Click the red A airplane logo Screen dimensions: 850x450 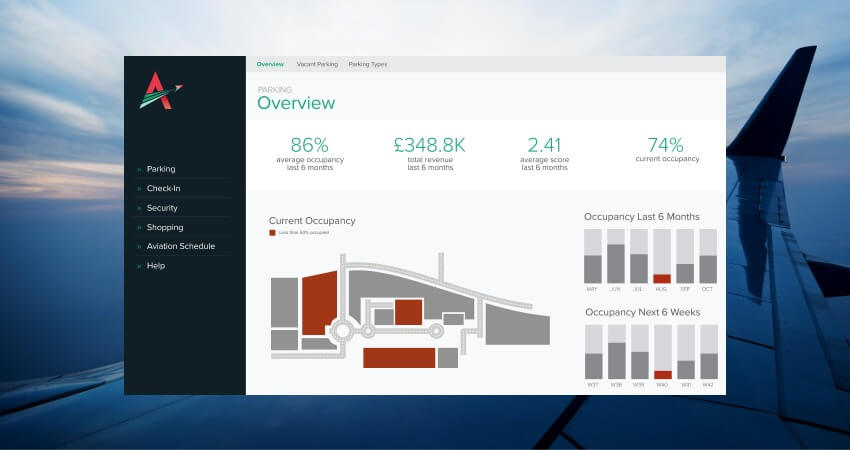pyautogui.click(x=160, y=91)
